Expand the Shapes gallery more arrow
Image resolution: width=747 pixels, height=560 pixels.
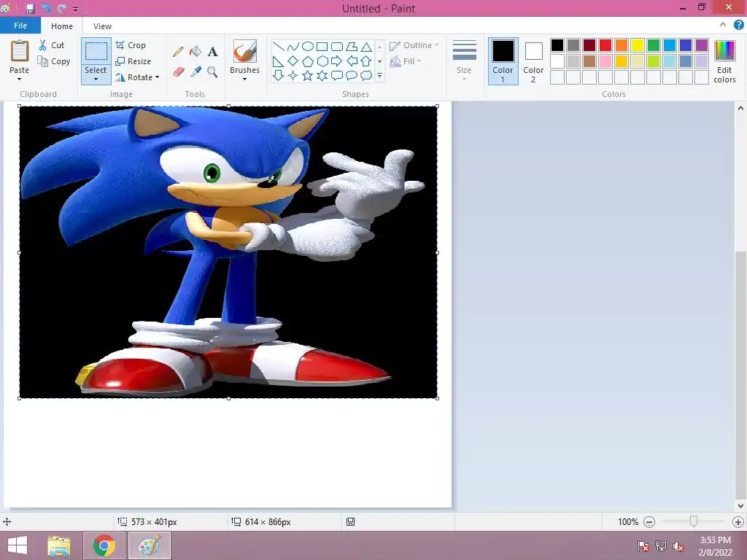tap(379, 76)
